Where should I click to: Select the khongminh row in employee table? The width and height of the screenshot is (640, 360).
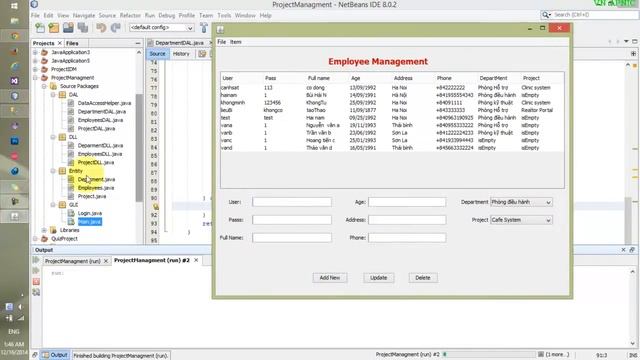pyautogui.click(x=392, y=103)
